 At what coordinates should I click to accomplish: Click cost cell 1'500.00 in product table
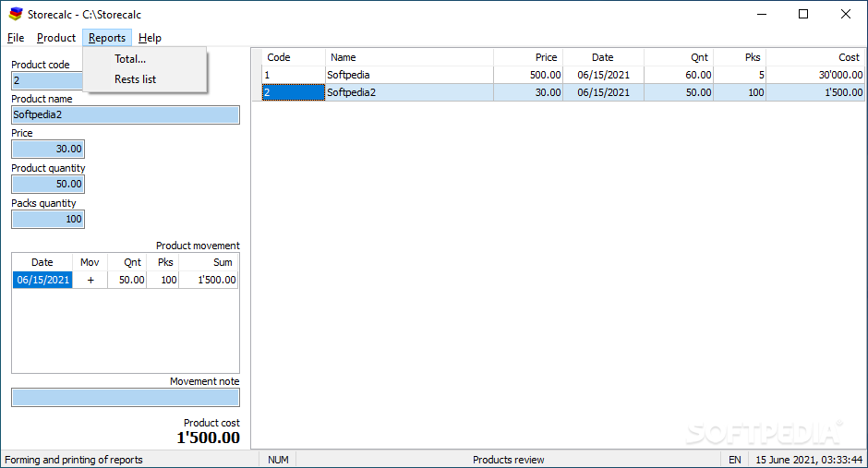tap(815, 92)
